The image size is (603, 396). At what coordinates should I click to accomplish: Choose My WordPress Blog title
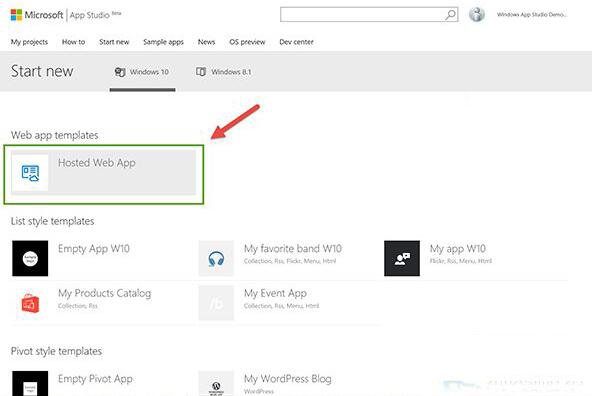[288, 379]
